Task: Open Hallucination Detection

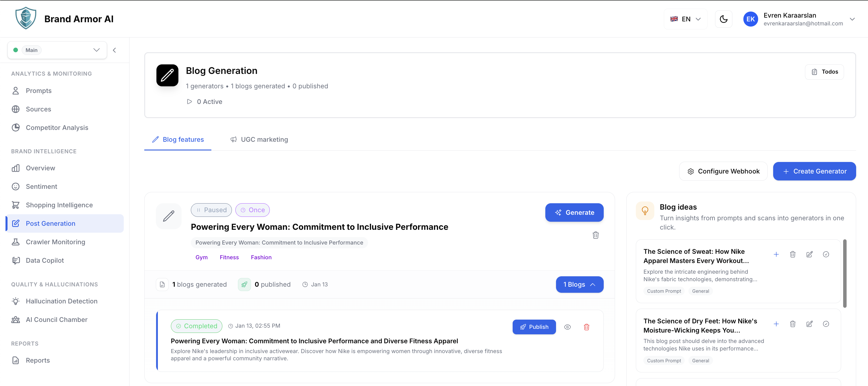Action: click(62, 301)
